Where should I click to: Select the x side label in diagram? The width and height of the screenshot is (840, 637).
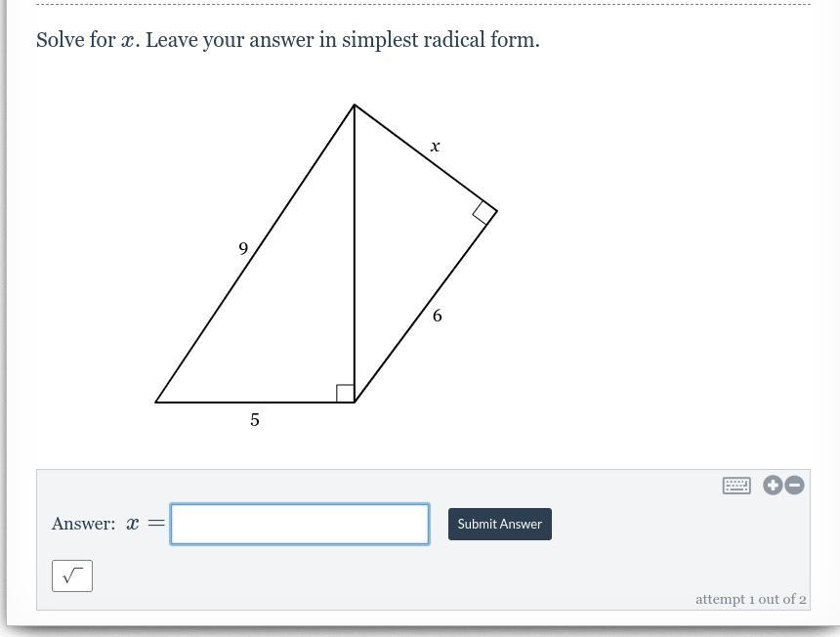coord(435,146)
